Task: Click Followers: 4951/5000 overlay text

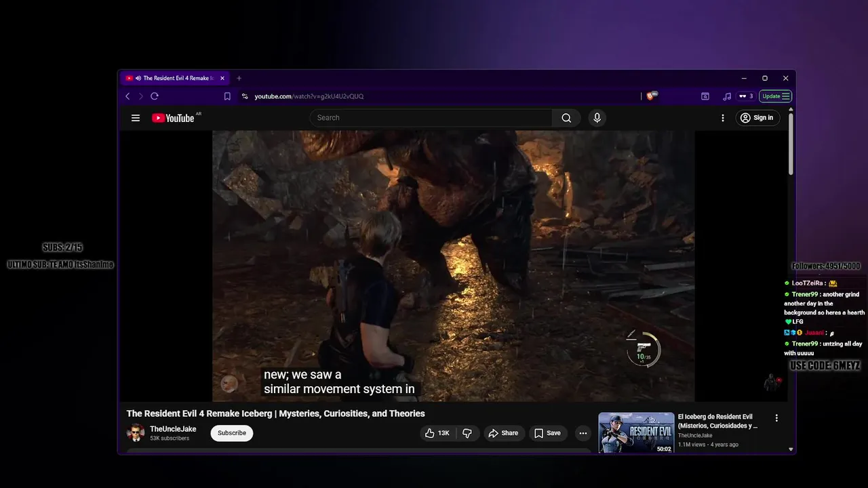Action: tap(825, 266)
